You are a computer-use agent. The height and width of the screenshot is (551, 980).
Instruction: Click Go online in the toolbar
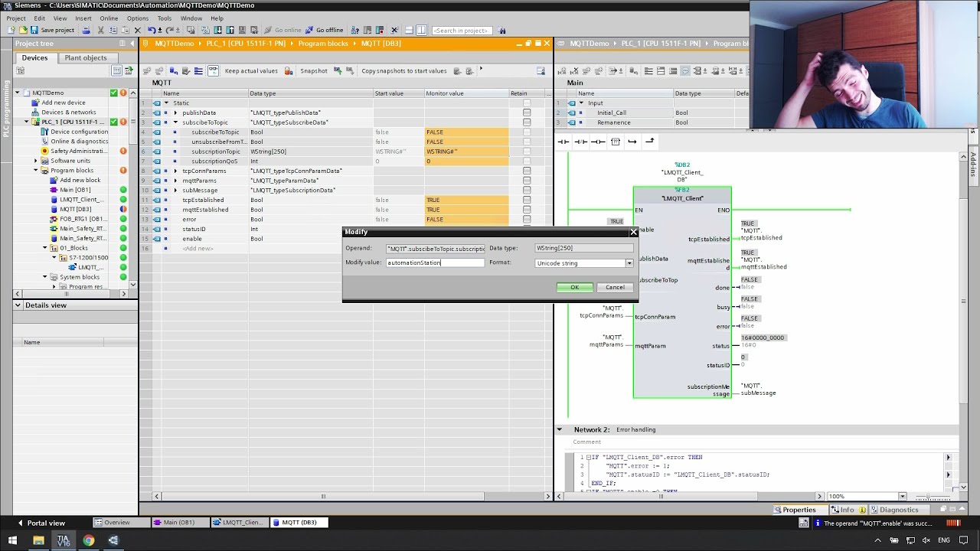click(283, 30)
